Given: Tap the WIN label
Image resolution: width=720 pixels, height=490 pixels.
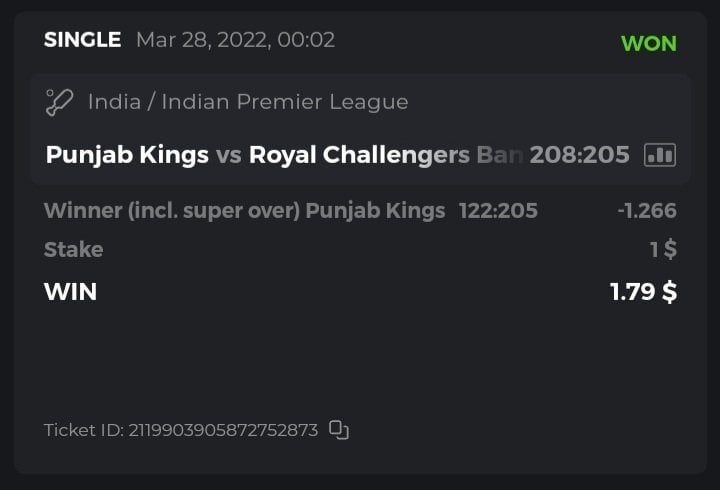Looking at the screenshot, I should (x=70, y=292).
